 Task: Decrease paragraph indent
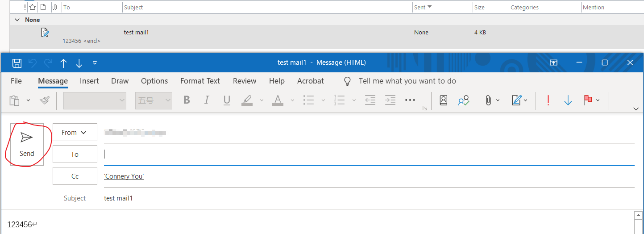(x=370, y=100)
